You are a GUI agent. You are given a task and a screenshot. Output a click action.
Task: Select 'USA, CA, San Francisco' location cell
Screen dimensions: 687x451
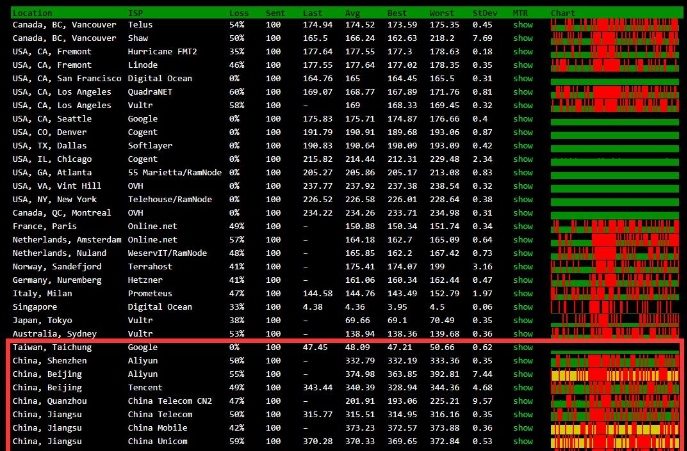click(x=67, y=78)
